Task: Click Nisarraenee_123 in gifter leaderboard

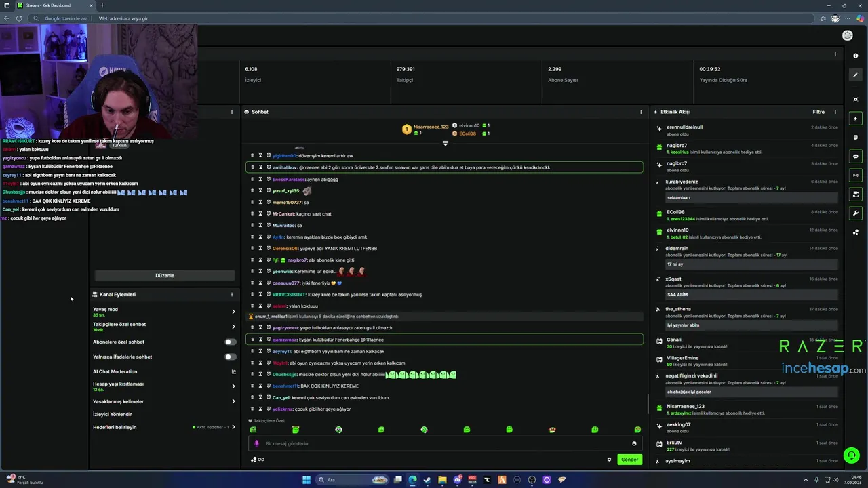Action: pos(431,127)
